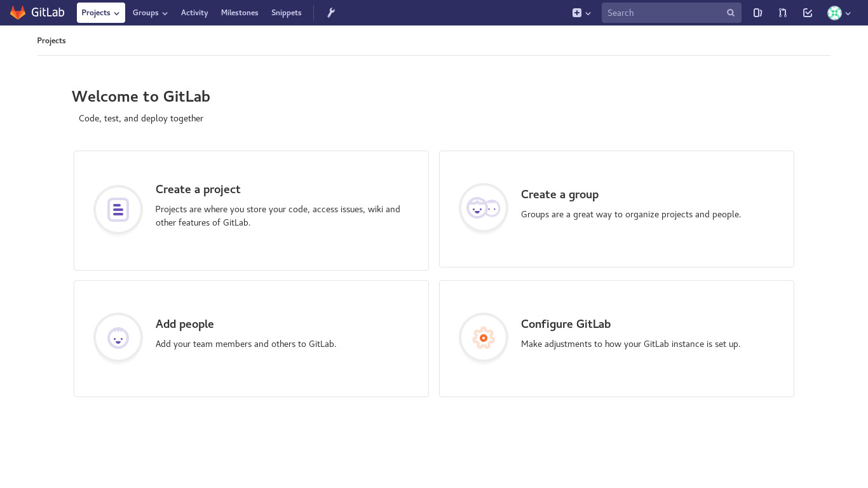Click the plus new item icon

click(x=577, y=13)
